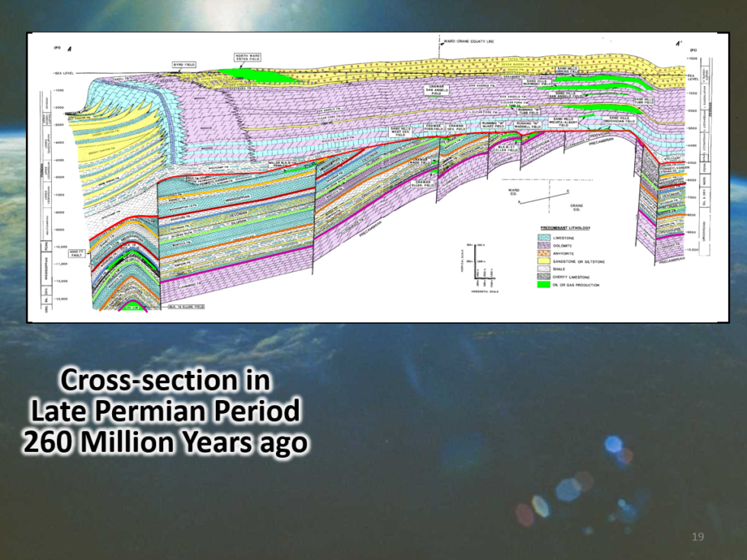This screenshot has width=747, height=560.
Task: Click the '260 Million Years ago' text
Action: 165,443
